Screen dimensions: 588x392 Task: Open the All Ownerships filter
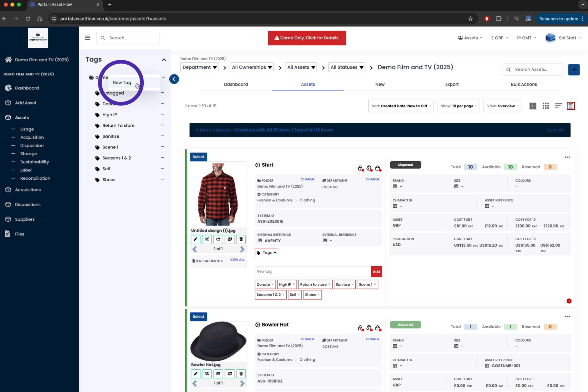(252, 67)
